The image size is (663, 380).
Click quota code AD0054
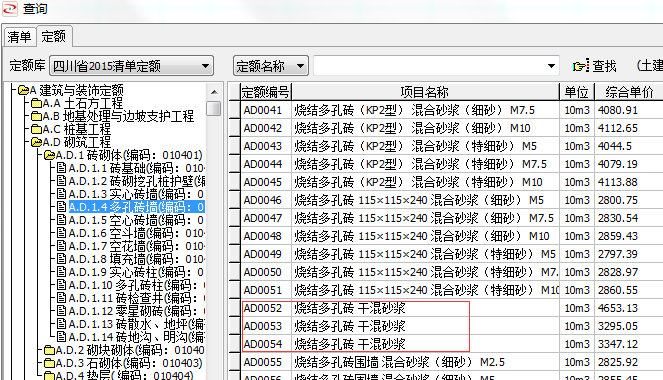[263, 344]
